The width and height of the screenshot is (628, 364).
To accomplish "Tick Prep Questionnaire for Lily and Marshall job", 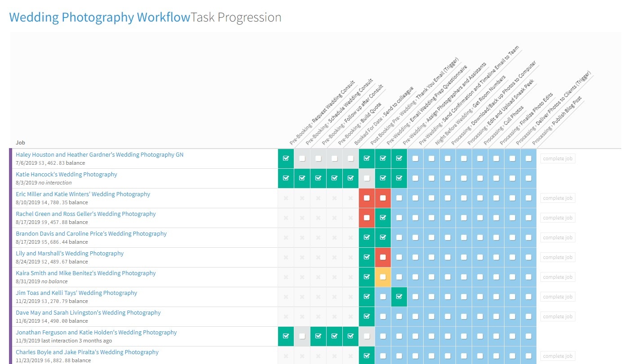I will (383, 257).
